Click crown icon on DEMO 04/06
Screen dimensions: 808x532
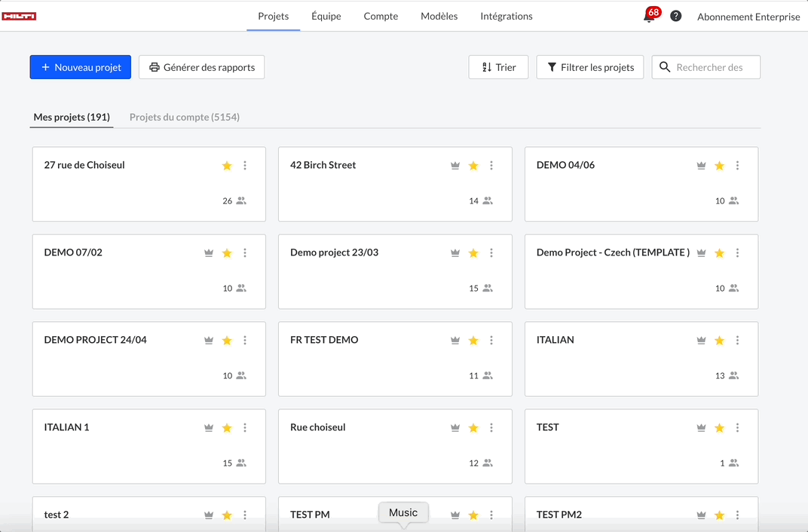(x=701, y=165)
